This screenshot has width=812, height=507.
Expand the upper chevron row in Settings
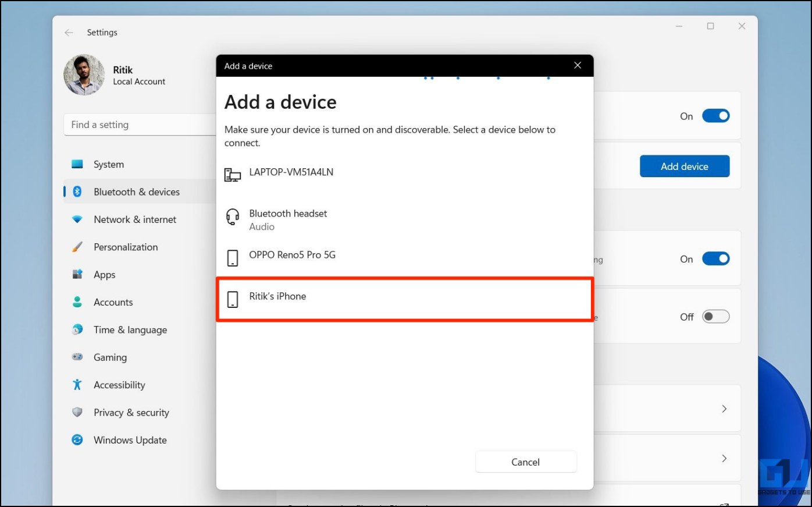click(724, 409)
